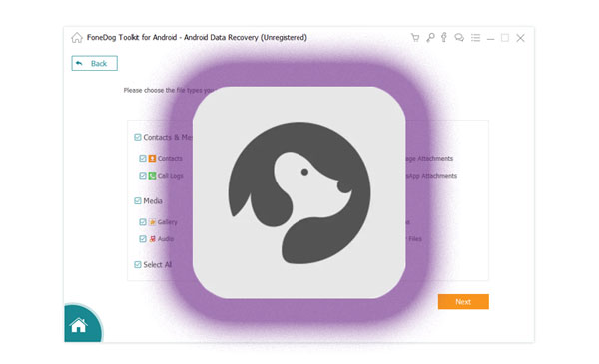
Task: Click the home icon in title bar
Action: point(77,37)
